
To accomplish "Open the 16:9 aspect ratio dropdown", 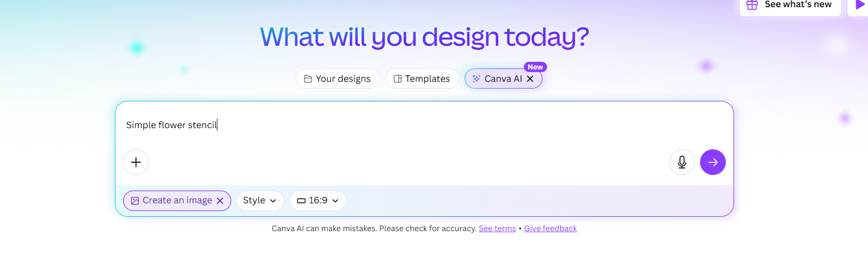I will click(x=318, y=201).
